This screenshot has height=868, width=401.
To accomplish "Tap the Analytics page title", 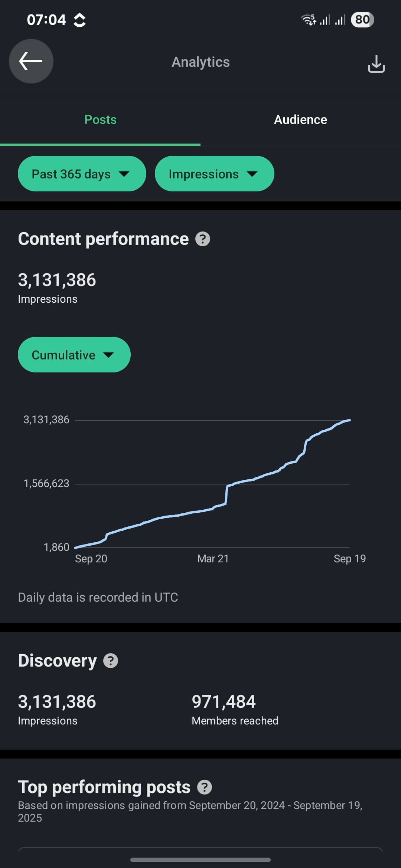I will pyautogui.click(x=200, y=62).
